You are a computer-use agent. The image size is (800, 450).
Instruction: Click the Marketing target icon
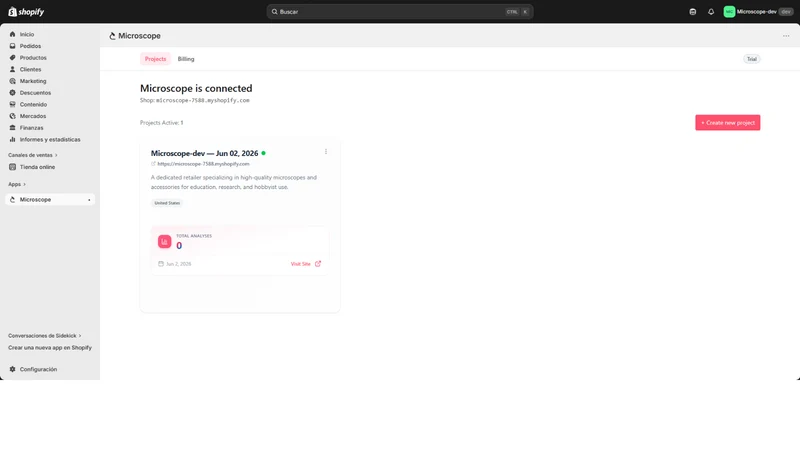[x=12, y=81]
